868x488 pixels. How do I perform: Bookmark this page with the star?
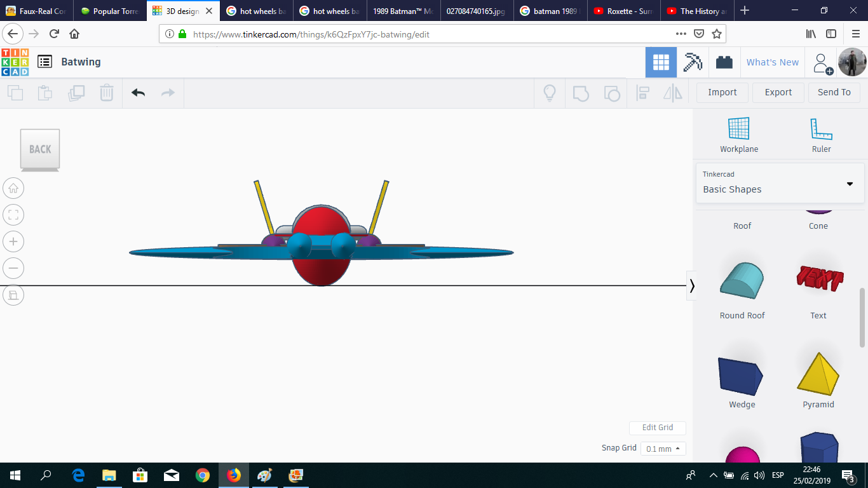click(x=717, y=34)
